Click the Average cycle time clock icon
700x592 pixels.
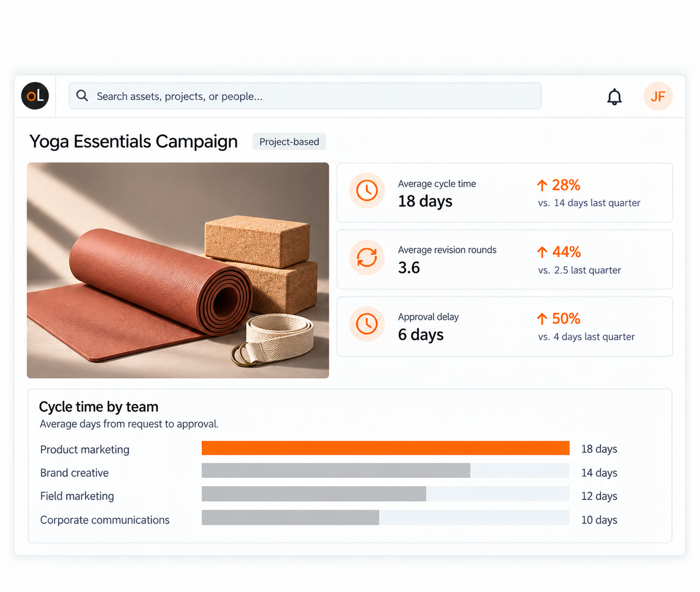point(367,190)
